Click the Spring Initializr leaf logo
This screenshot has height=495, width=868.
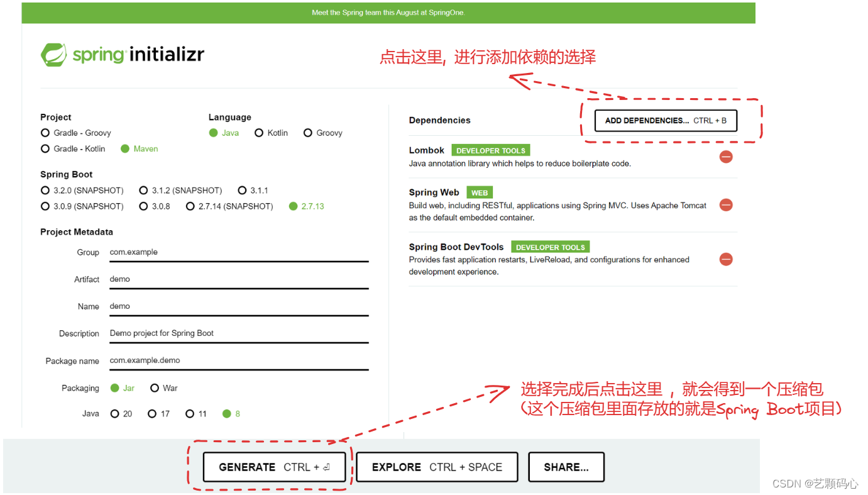click(53, 55)
